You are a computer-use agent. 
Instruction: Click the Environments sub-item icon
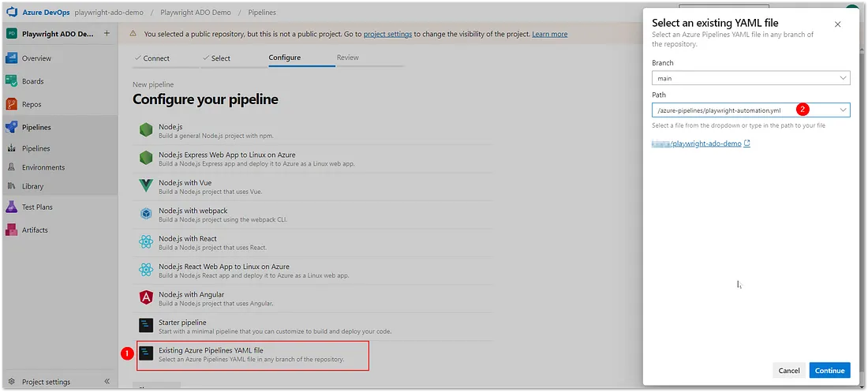point(12,167)
